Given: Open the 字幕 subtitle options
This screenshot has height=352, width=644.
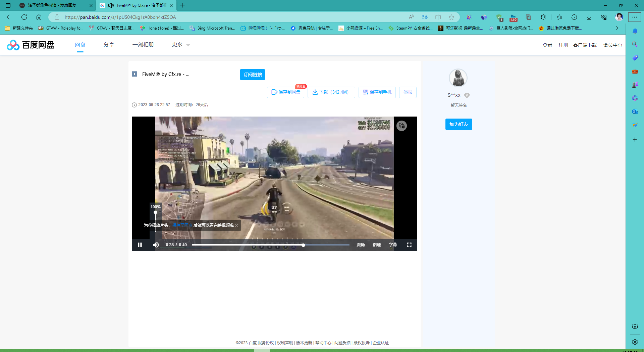Looking at the screenshot, I should [x=393, y=245].
